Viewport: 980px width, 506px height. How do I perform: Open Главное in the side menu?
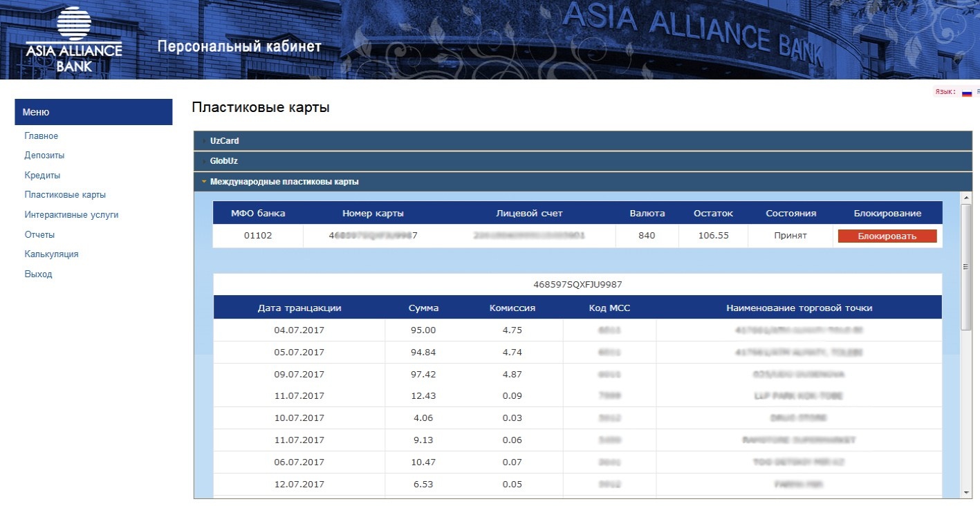pyautogui.click(x=41, y=136)
